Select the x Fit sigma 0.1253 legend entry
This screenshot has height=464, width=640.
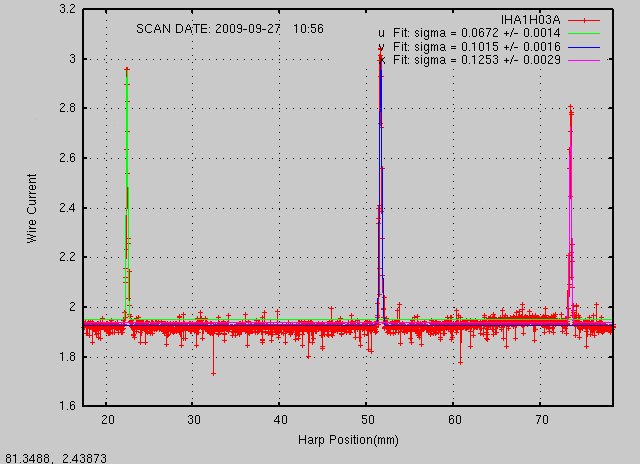pyautogui.click(x=469, y=60)
